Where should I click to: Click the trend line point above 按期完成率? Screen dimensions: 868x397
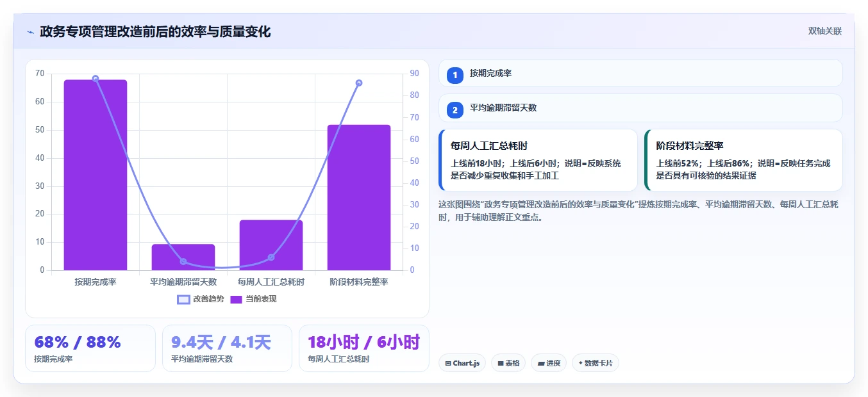tap(96, 79)
